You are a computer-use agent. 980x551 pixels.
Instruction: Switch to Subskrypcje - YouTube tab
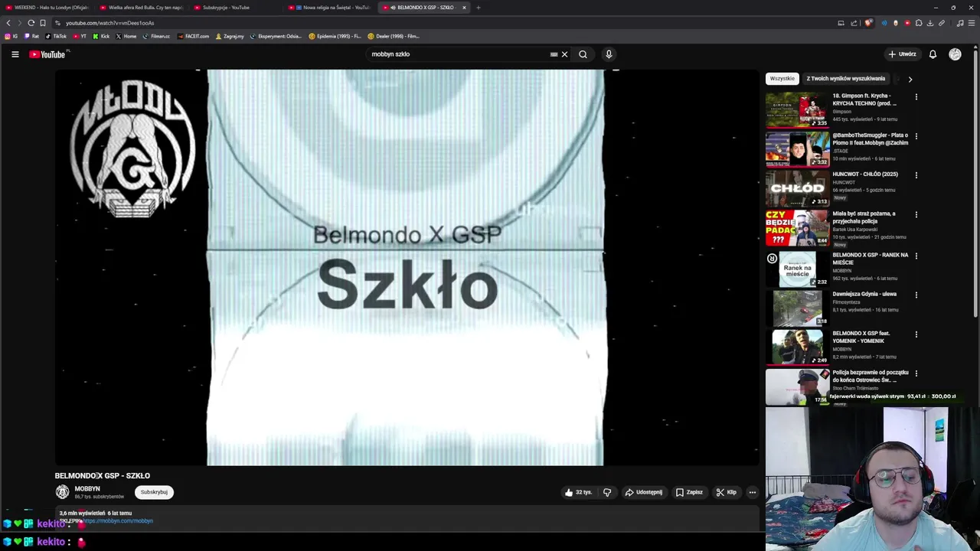tap(236, 8)
